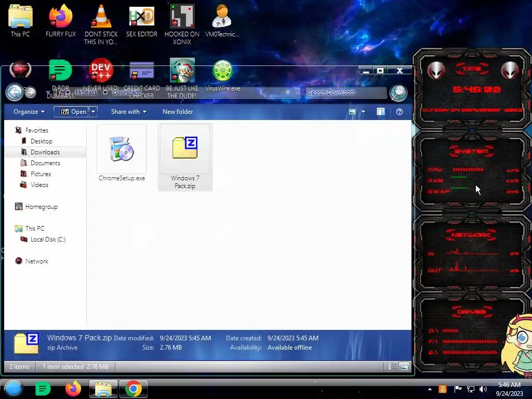
Task: Select Windows 7 Pack.zip file
Action: (185, 157)
